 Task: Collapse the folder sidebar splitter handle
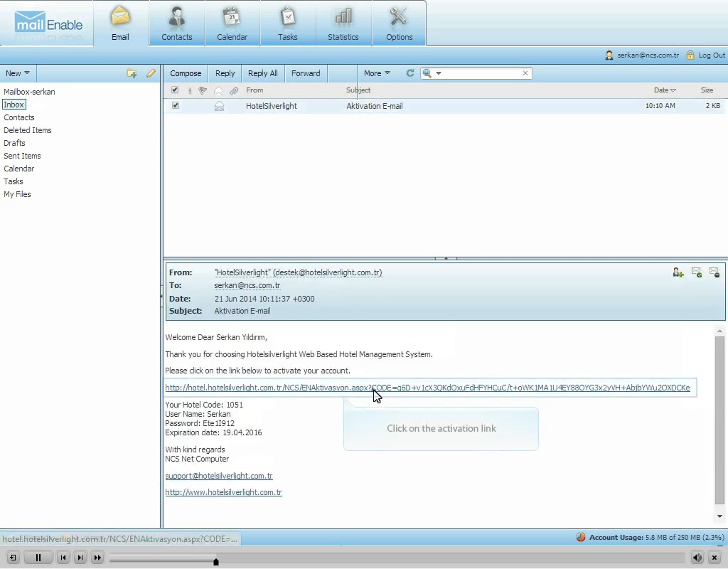click(161, 296)
